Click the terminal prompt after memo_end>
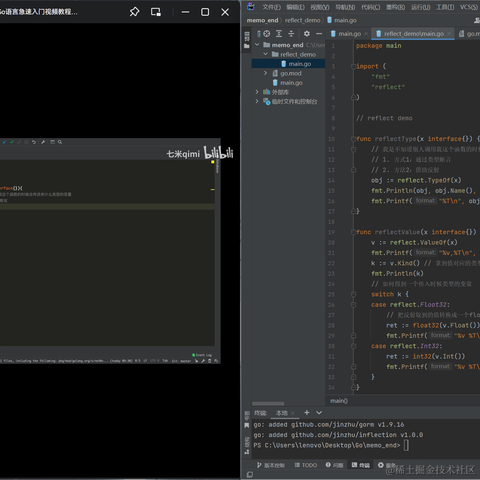The height and width of the screenshot is (480, 480). 406,445
